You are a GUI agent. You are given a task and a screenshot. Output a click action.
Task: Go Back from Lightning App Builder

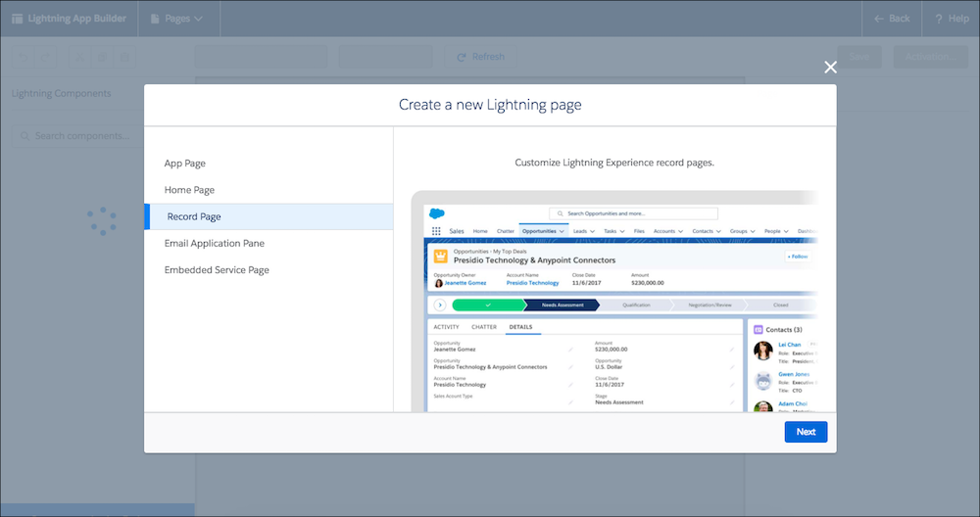(892, 19)
